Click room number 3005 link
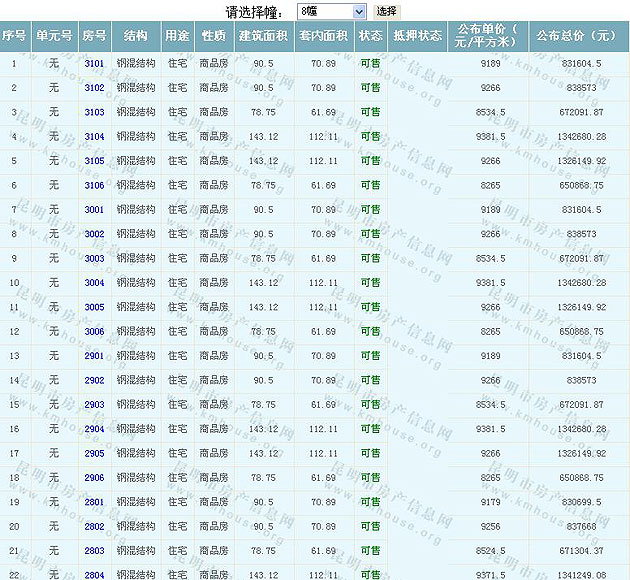Viewport: 630px width, 580px height. 94,307
